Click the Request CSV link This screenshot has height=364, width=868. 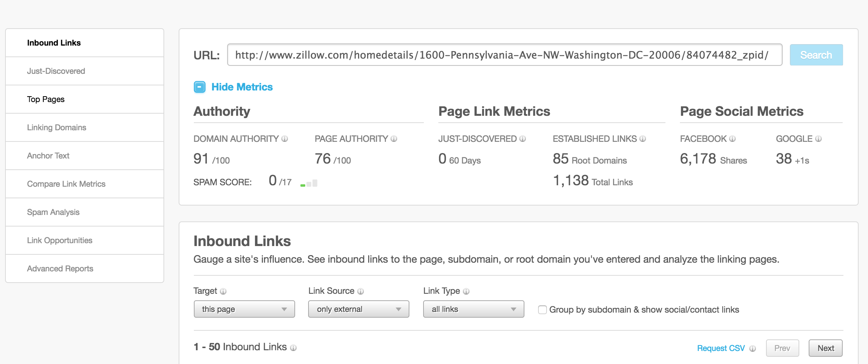pyautogui.click(x=721, y=348)
